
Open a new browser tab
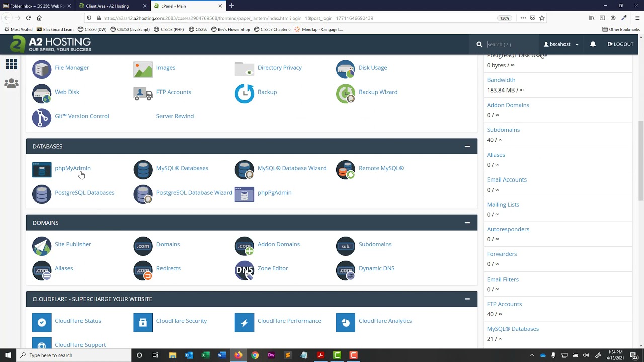(x=232, y=6)
